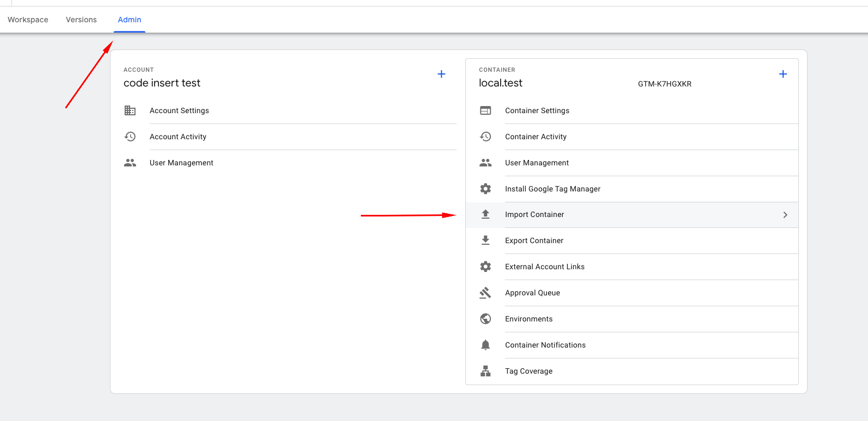Click the Tag Coverage hierarchy icon

[485, 371]
